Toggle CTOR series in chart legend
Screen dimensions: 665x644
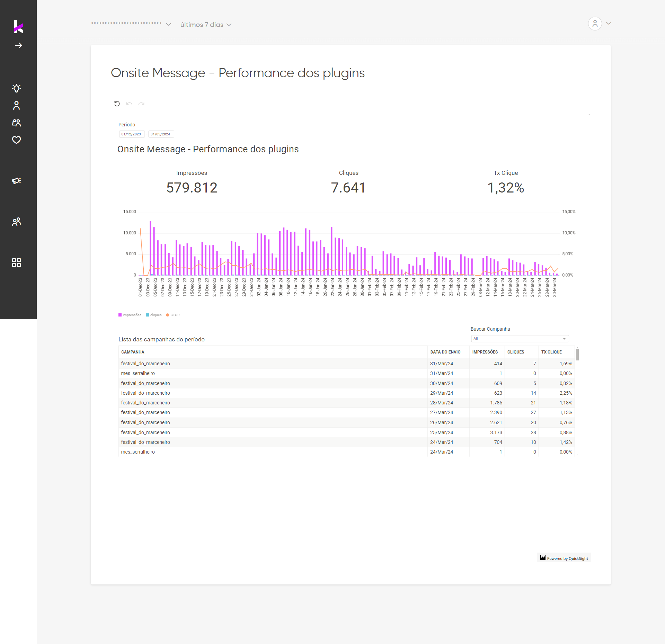tap(173, 315)
